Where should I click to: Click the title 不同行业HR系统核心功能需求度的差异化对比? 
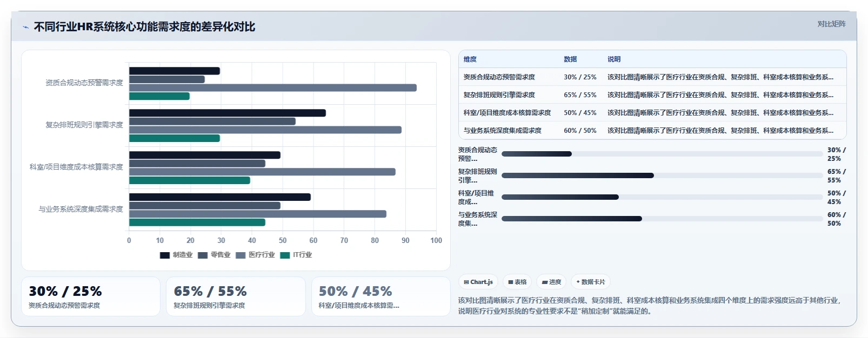point(144,26)
